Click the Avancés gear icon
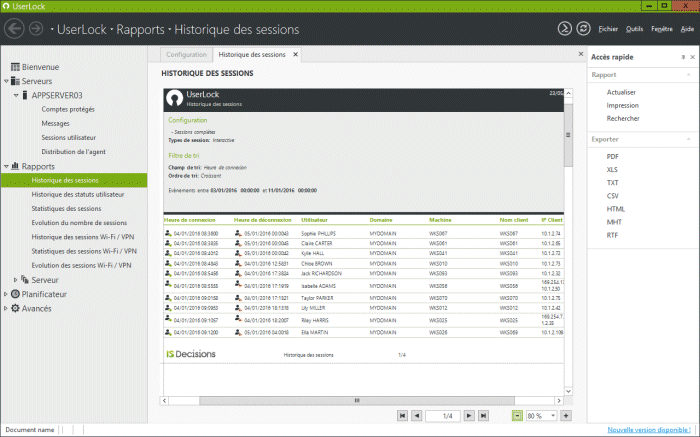Image resolution: width=700 pixels, height=437 pixels. (x=15, y=308)
